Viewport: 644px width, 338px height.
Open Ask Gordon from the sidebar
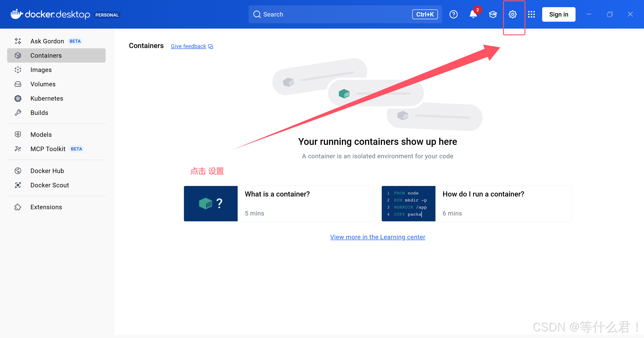[47, 41]
